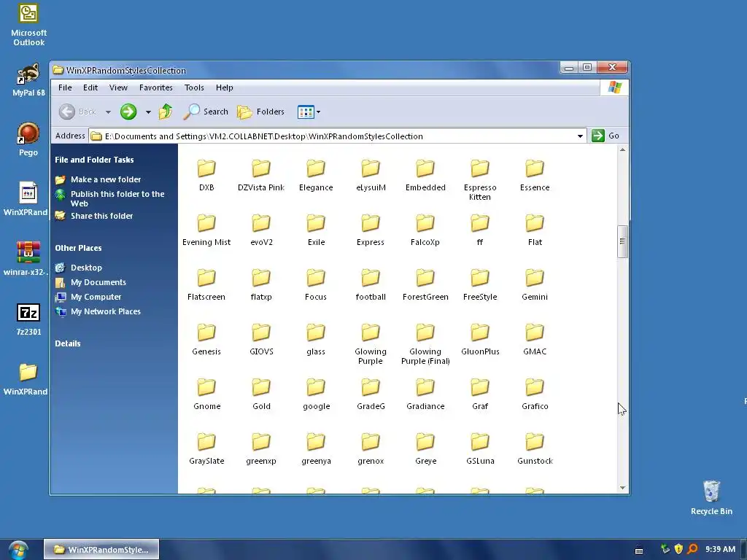Click the WinXPRandomStyle taskbar button
The image size is (747, 560).
[101, 550]
